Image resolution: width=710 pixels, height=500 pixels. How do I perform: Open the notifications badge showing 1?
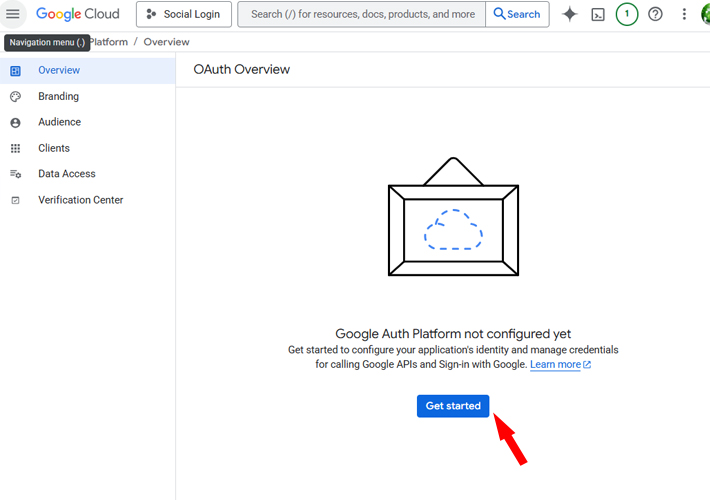[627, 14]
